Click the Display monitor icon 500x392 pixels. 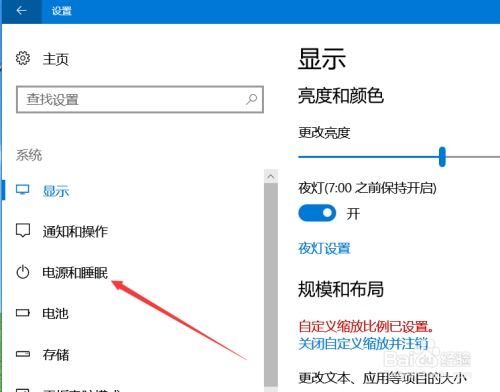(23, 190)
